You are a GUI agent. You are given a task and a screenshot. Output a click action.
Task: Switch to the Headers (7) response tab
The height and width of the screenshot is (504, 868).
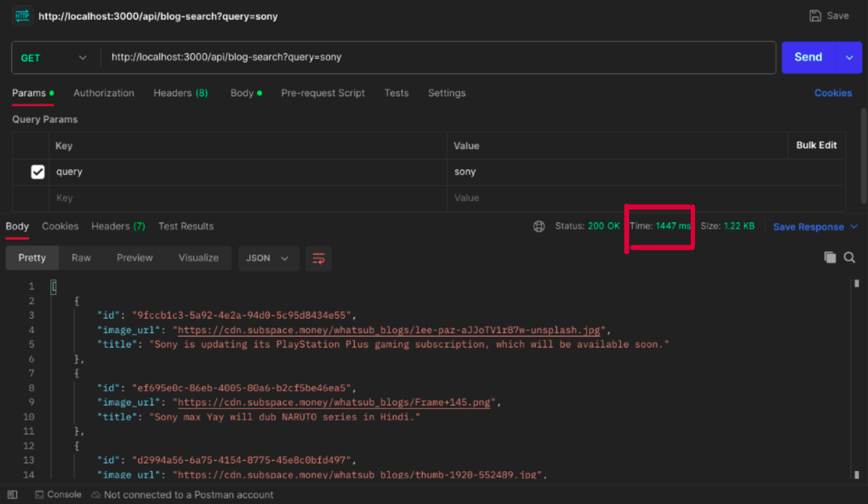[x=117, y=226]
